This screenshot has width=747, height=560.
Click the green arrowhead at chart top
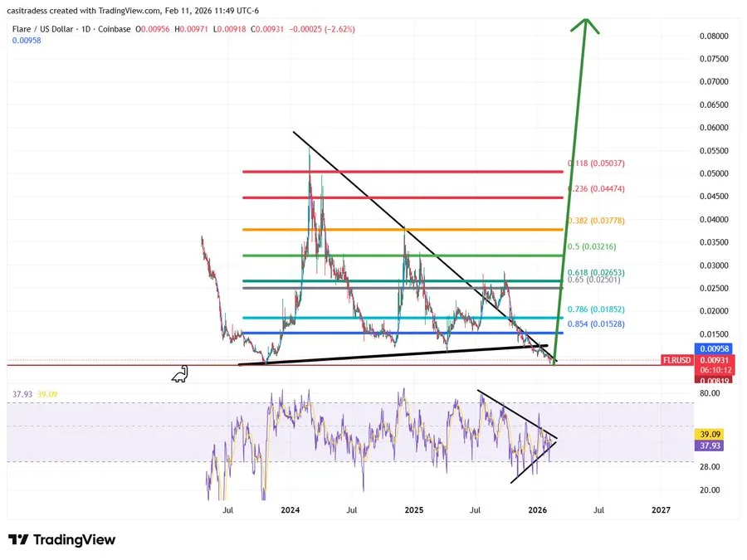[585, 26]
